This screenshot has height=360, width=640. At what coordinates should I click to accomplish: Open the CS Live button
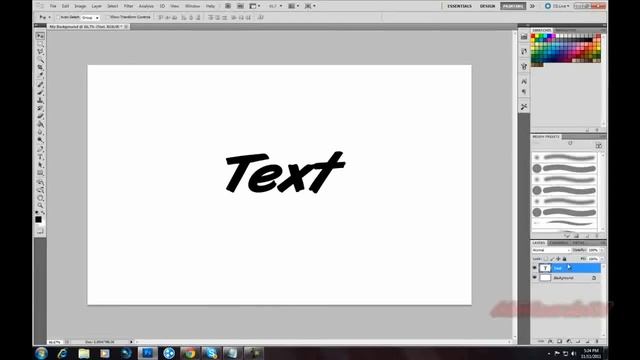pyautogui.click(x=557, y=6)
